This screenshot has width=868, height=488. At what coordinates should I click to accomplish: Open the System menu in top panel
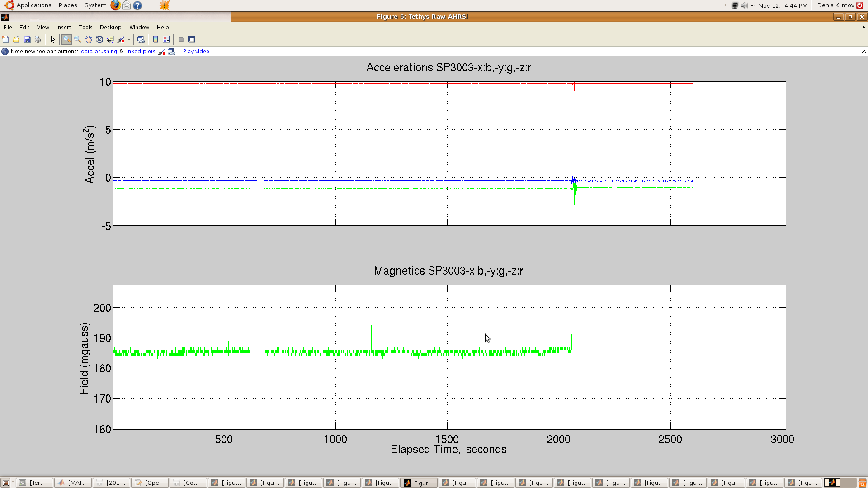point(95,5)
